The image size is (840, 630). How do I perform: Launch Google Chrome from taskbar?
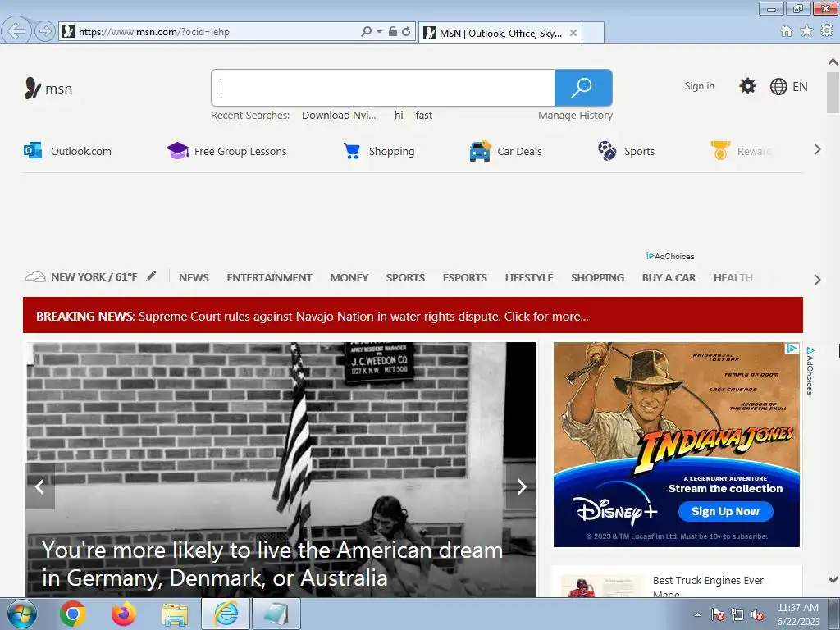tap(73, 614)
